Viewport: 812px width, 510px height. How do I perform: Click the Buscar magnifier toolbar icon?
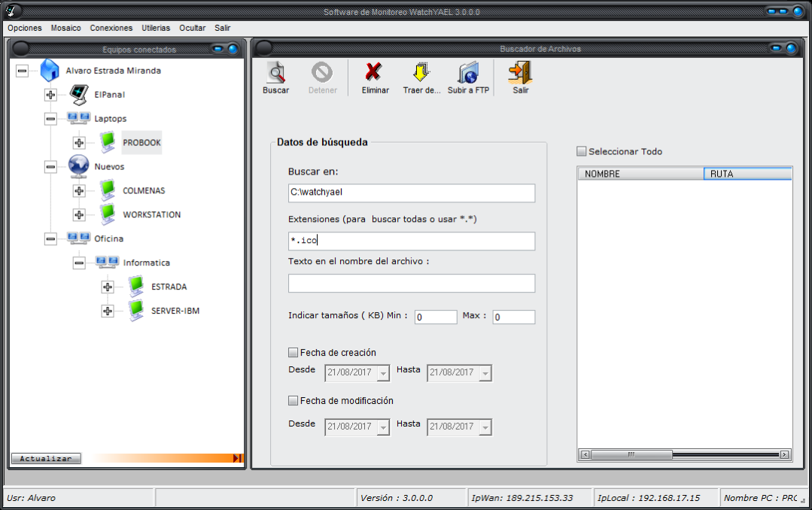[275, 73]
